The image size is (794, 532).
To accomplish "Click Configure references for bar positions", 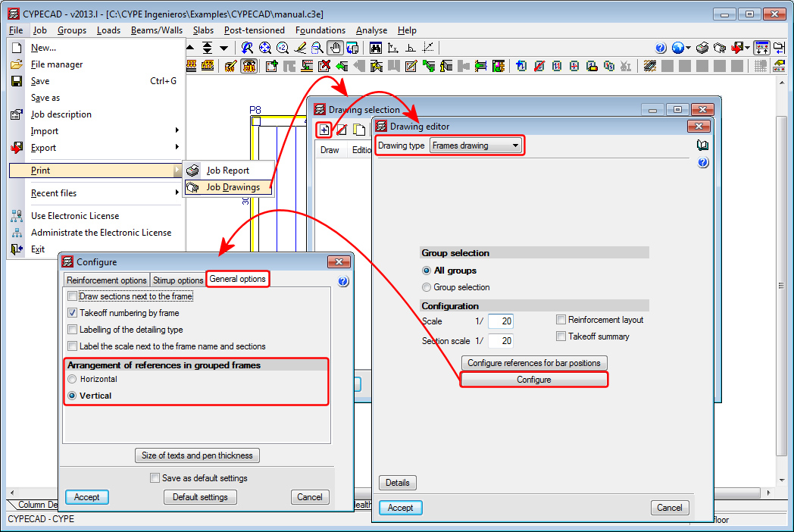I will 534,363.
